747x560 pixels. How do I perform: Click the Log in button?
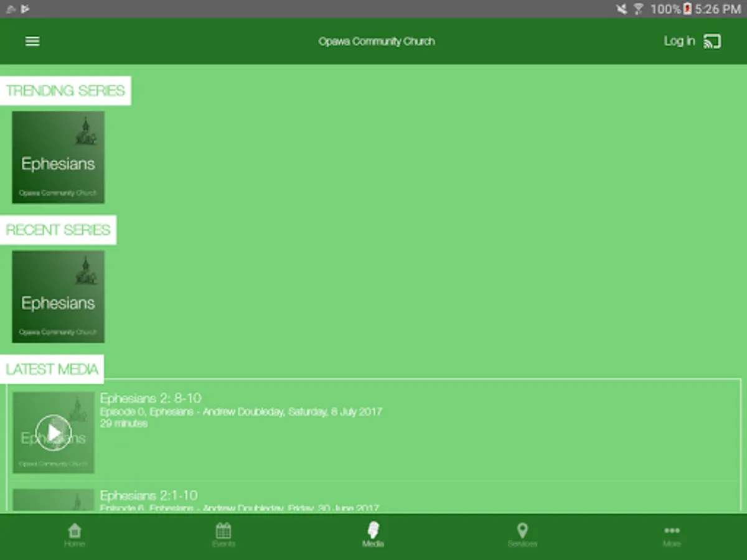coord(679,41)
